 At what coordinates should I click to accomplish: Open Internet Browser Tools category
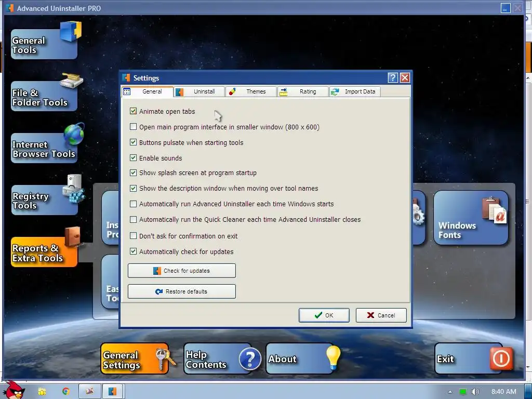pyautogui.click(x=44, y=148)
